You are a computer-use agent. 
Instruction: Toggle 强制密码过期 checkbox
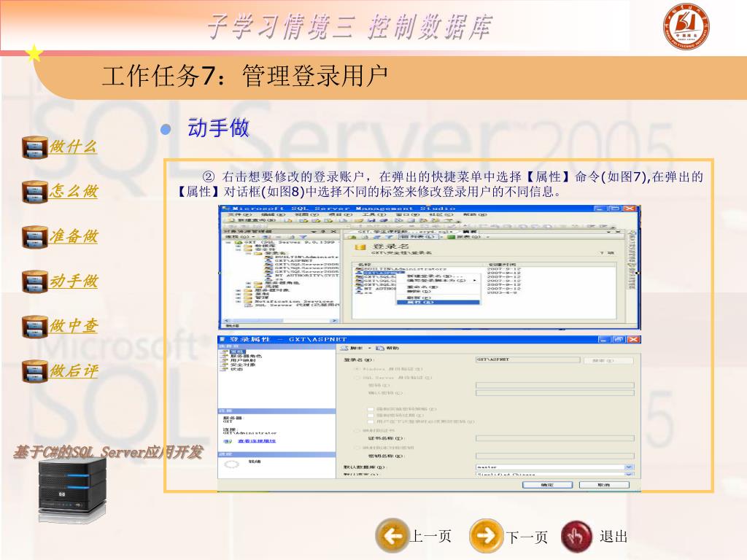tap(370, 415)
